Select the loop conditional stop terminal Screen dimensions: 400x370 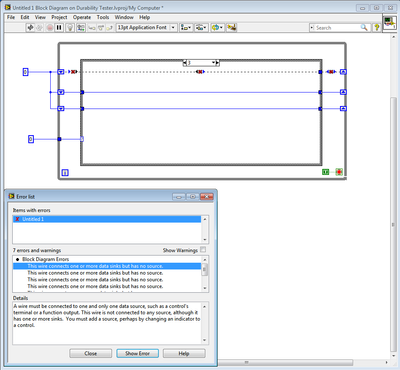pyautogui.click(x=339, y=172)
